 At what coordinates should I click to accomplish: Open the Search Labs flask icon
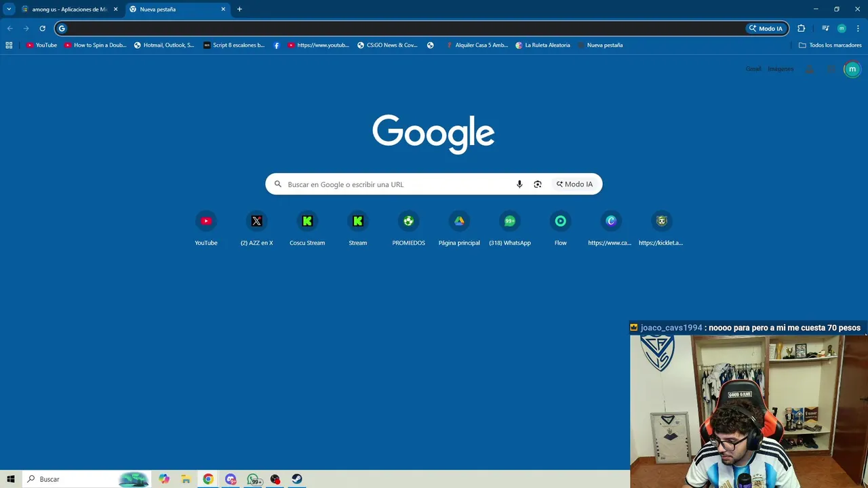pyautogui.click(x=810, y=69)
